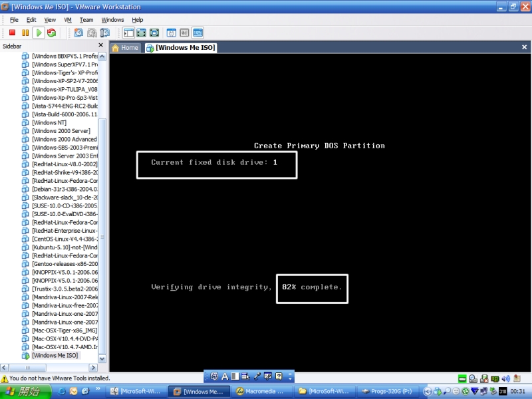This screenshot has width=532, height=399.
Task: Click the sidebar vertical scrollbar up arrow
Action: (x=102, y=57)
